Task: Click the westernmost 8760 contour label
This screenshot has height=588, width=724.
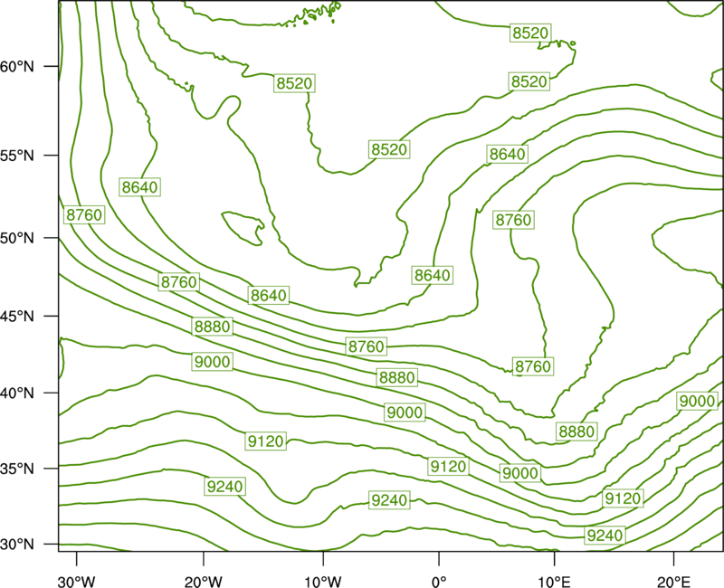Action: 84,214
